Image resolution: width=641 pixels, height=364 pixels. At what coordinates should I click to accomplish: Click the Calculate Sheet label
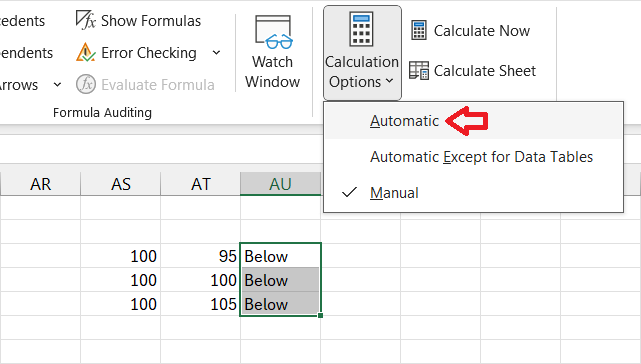click(x=484, y=71)
